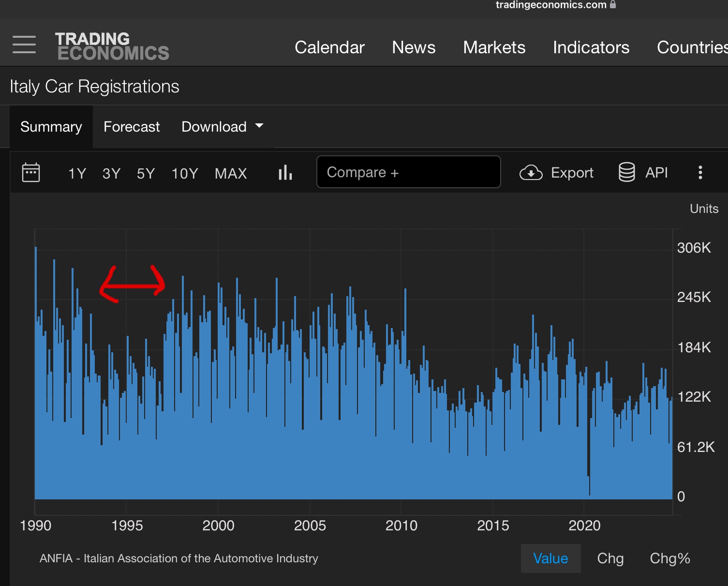This screenshot has height=586, width=728.
Task: Open the calendar date range picker
Action: (x=31, y=173)
